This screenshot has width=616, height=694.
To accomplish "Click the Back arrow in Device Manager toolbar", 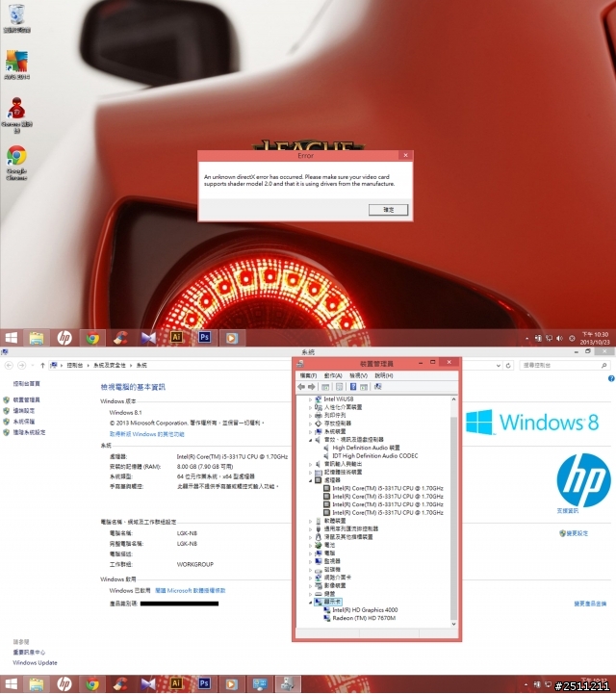I will click(301, 387).
